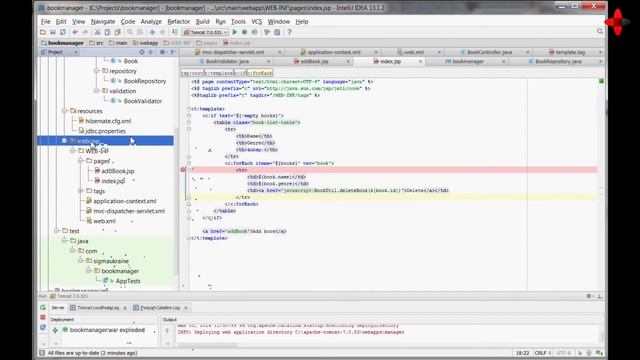Image resolution: width=640 pixels, height=360 pixels.
Task: Collapse the pages folder node
Action: point(80,161)
